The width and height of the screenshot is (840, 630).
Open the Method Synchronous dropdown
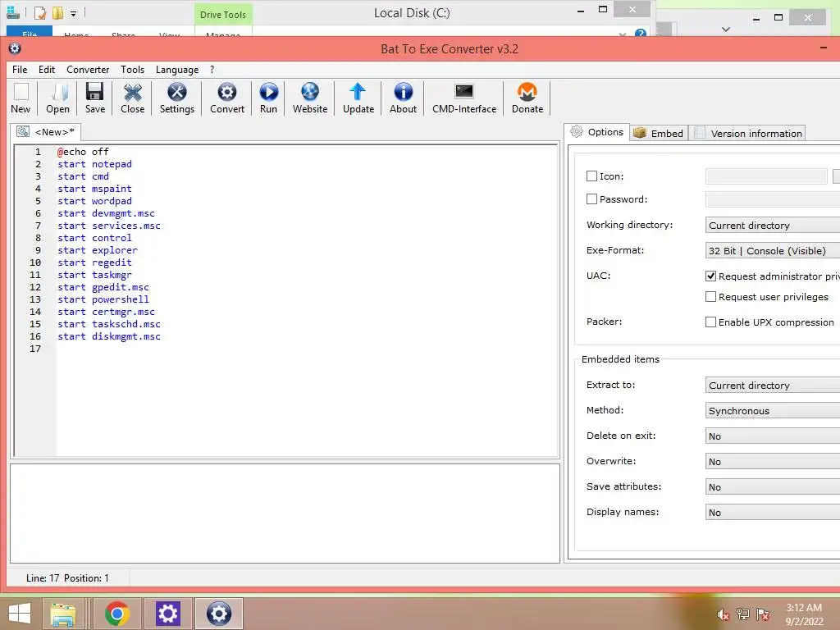[773, 410]
